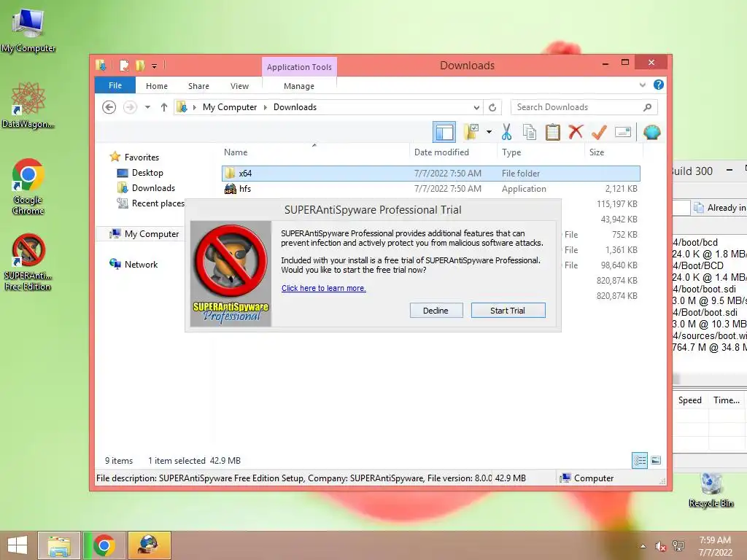The height and width of the screenshot is (560, 747).
Task: Open File Explorer from the taskbar
Action: point(58,545)
